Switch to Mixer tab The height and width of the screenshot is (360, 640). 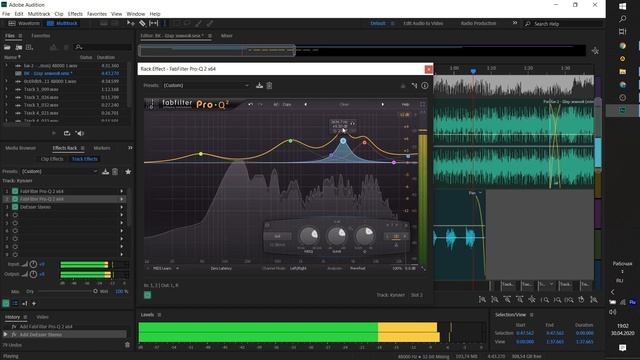(x=227, y=36)
